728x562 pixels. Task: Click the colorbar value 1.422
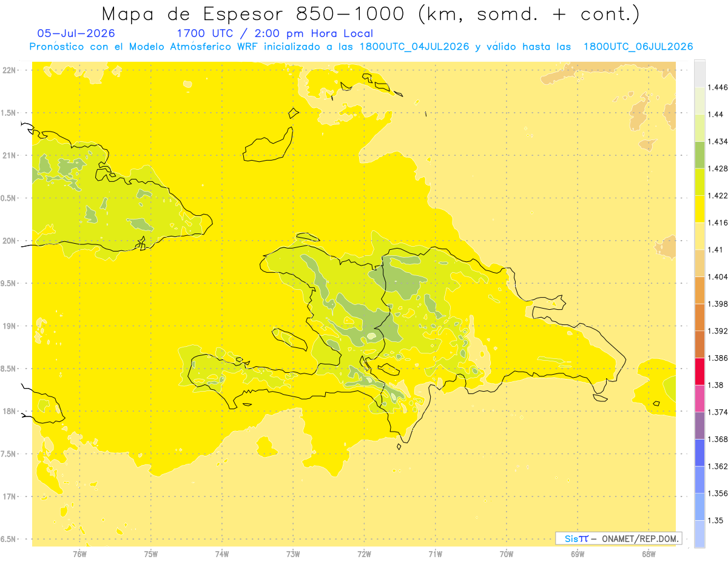point(718,195)
